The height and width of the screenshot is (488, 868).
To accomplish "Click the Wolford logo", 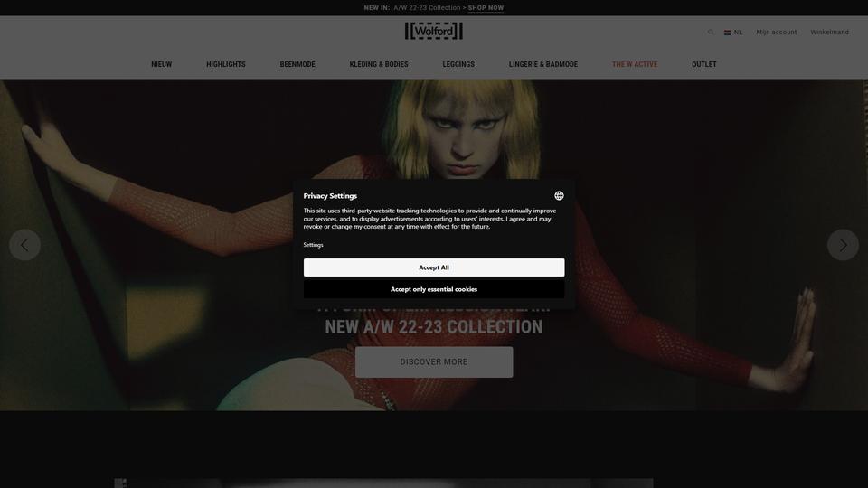I will [x=433, y=31].
